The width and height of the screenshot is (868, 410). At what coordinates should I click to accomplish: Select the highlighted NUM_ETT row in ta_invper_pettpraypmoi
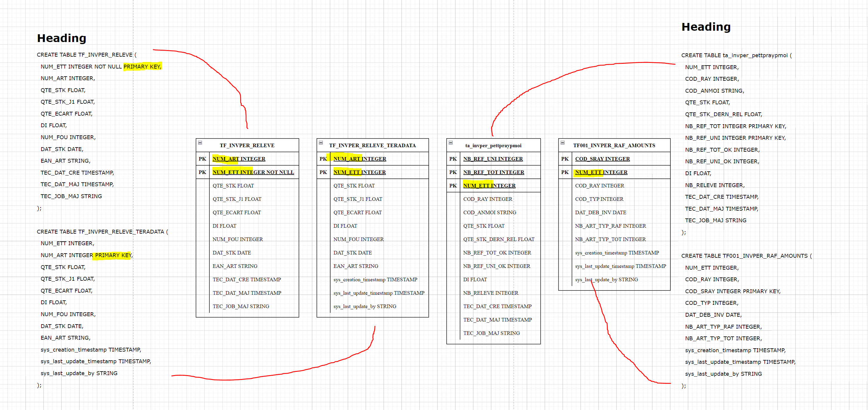click(x=489, y=185)
